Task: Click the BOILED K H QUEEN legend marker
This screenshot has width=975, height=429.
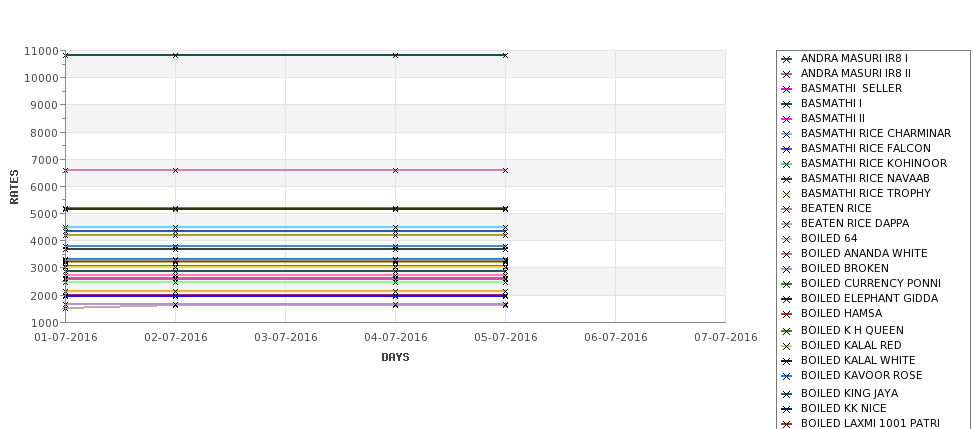Action: coord(787,331)
